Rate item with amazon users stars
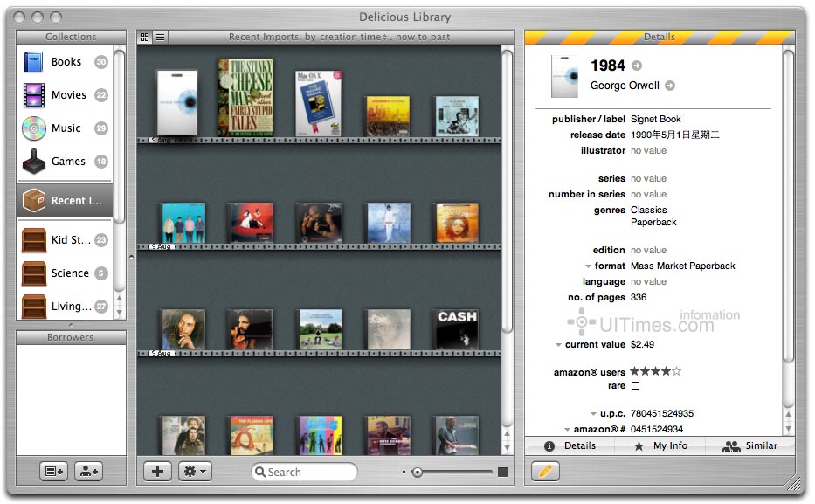This screenshot has width=815, height=504. click(x=655, y=371)
